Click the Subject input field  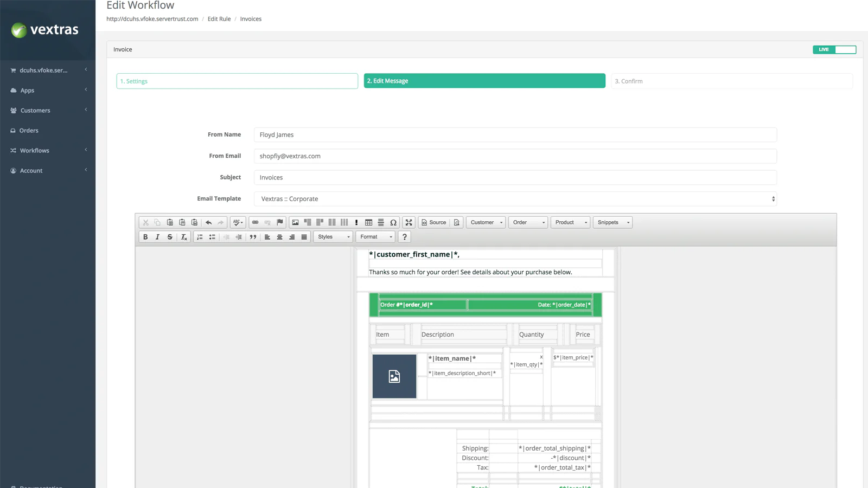pos(515,177)
